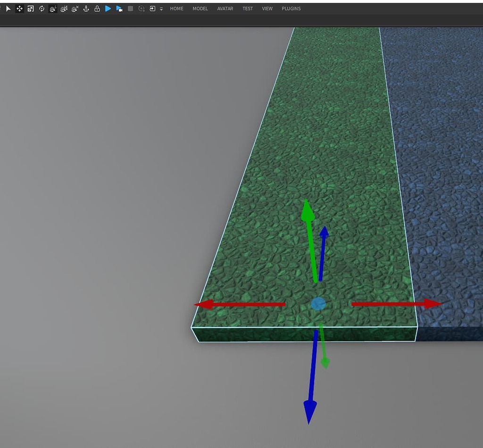Activate the Scale tool

point(30,8)
